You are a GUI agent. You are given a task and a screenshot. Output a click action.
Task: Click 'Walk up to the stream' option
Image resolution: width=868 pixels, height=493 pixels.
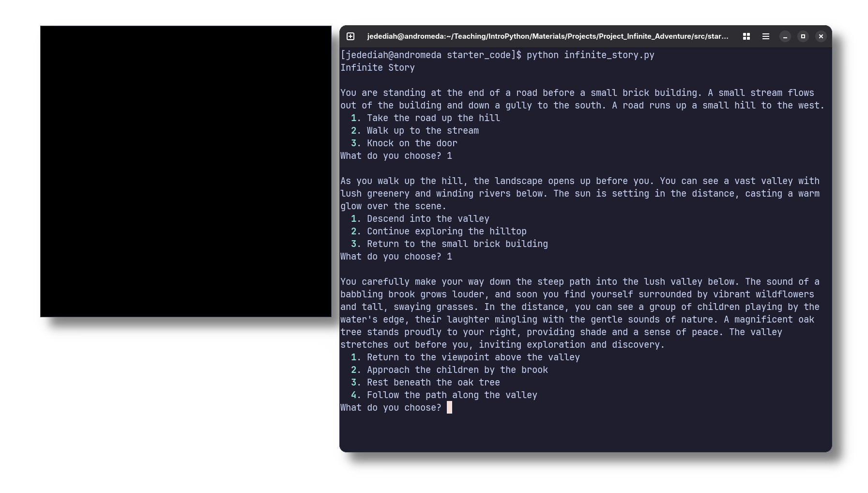tap(423, 131)
